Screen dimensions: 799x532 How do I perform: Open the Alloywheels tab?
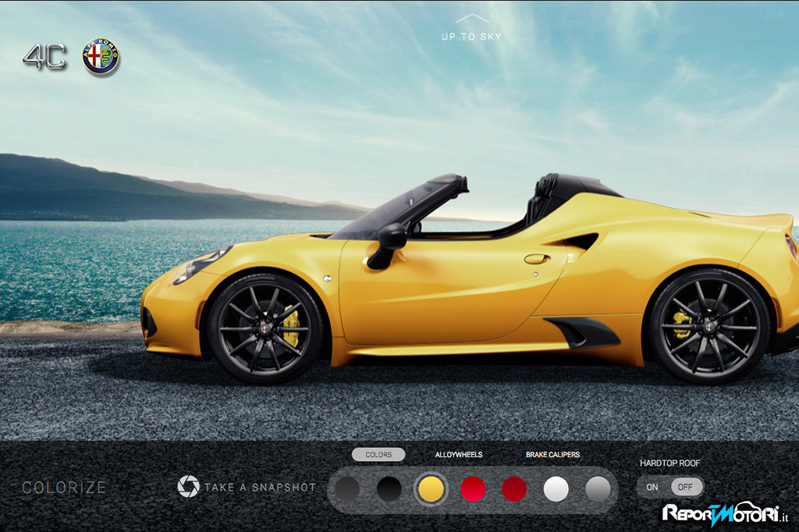tap(459, 455)
